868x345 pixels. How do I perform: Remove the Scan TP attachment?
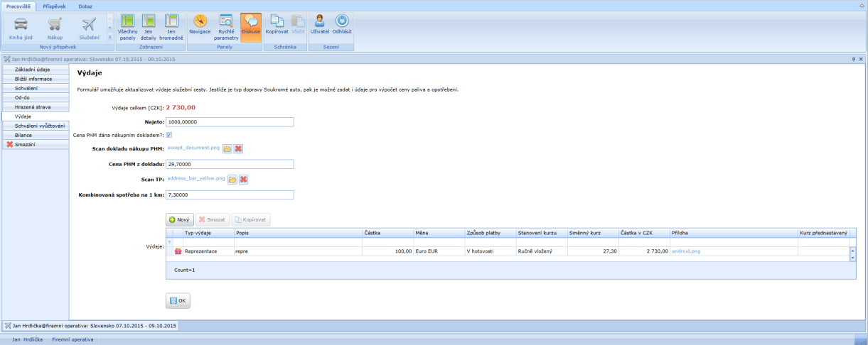click(x=243, y=180)
